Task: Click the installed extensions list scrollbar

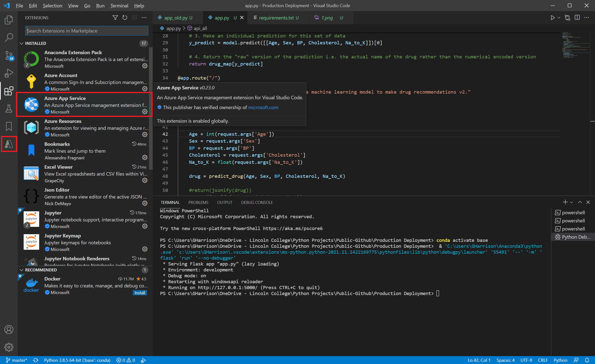Action: point(151,108)
